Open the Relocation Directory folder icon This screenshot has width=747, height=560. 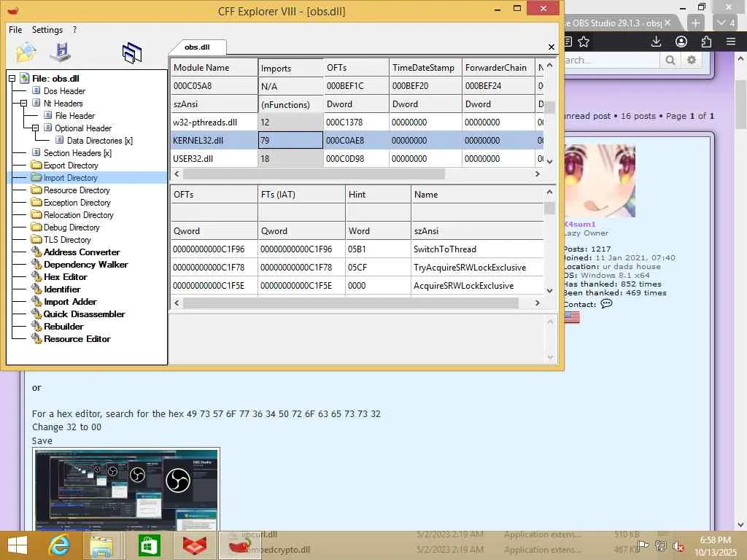click(x=36, y=215)
